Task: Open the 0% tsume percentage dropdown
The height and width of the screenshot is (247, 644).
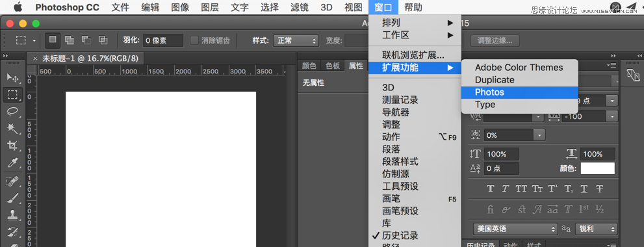Action: coord(539,135)
